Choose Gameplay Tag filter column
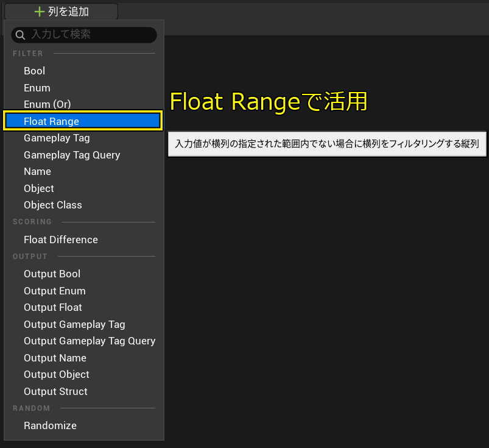 [84, 138]
